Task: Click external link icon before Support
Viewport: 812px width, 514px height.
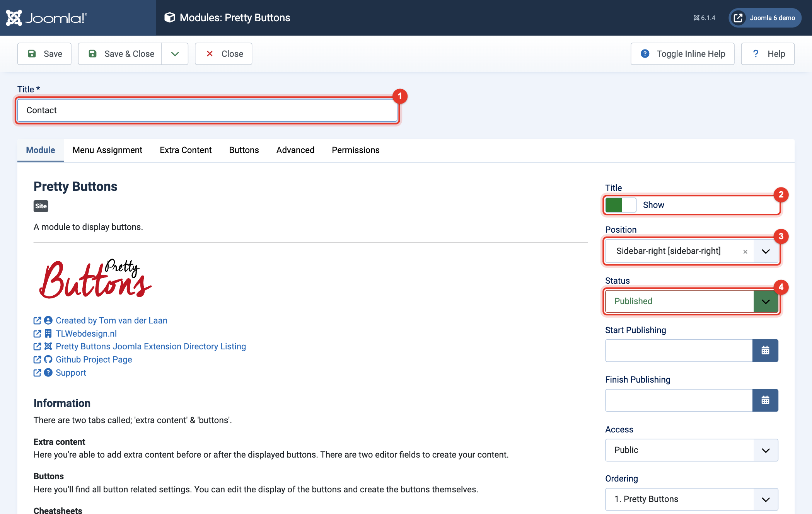Action: click(x=37, y=373)
